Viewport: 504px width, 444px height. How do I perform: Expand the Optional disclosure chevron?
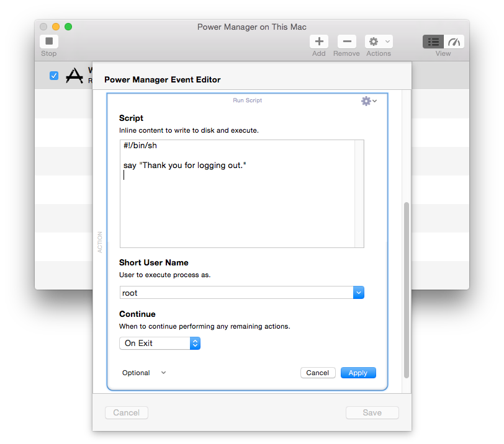(164, 373)
